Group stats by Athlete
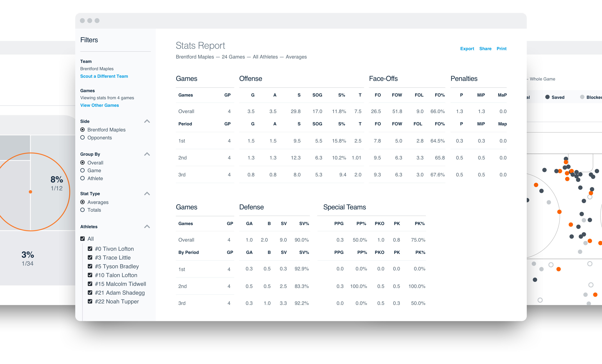Image resolution: width=602 pixels, height=364 pixels. (83, 178)
